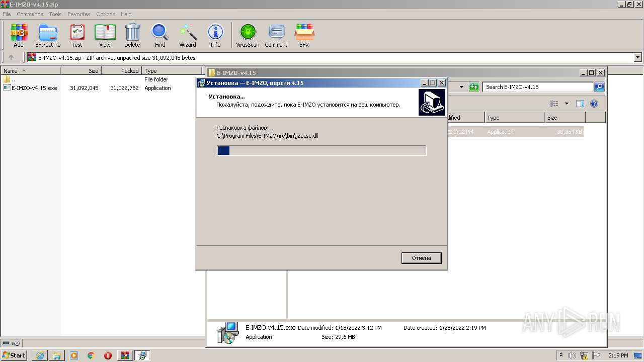Image resolution: width=644 pixels, height=362 pixels.
Task: Run the Test archive tool
Action: pyautogui.click(x=77, y=36)
